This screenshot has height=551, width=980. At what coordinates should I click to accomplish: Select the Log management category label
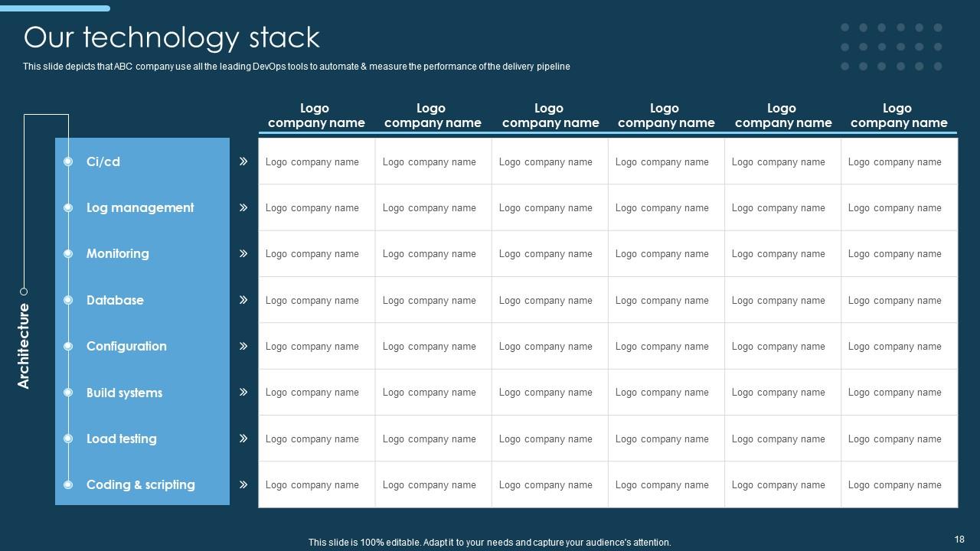pos(140,207)
